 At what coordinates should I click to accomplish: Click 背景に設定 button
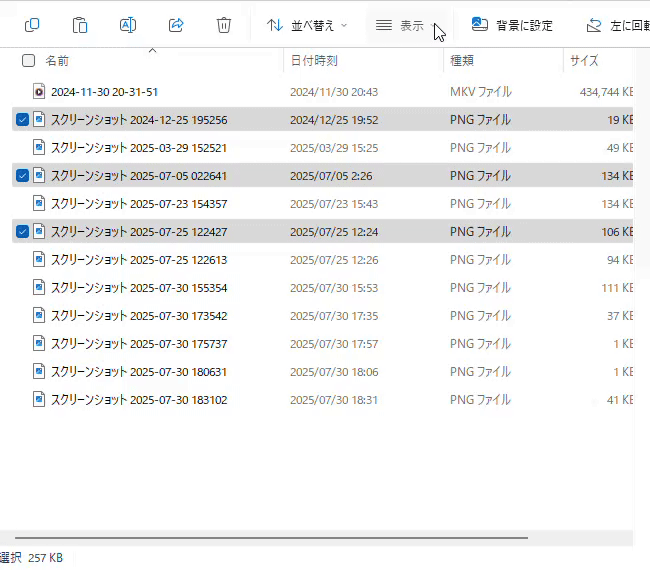[x=512, y=26]
